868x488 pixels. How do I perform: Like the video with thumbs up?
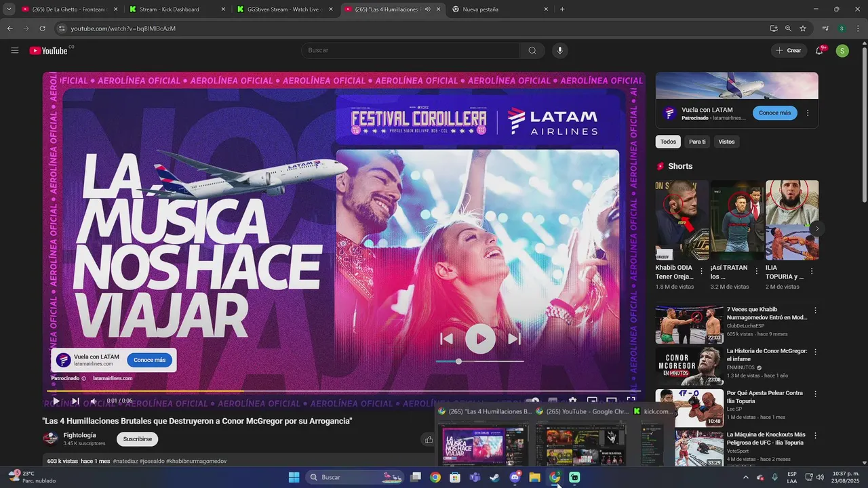click(429, 439)
